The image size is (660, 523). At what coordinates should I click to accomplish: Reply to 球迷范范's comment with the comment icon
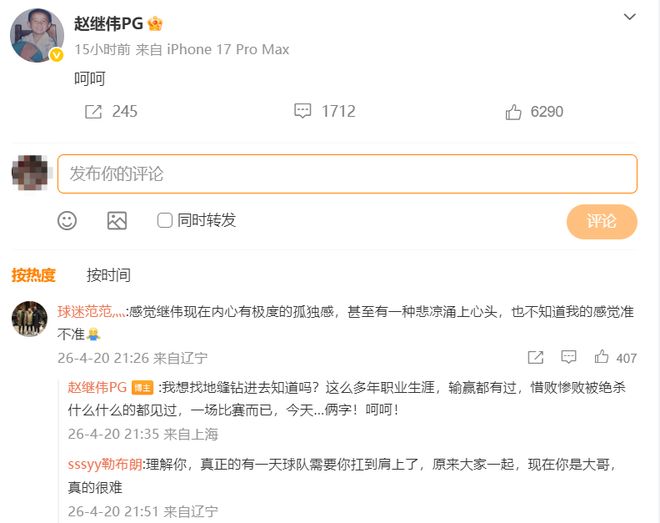click(x=569, y=357)
